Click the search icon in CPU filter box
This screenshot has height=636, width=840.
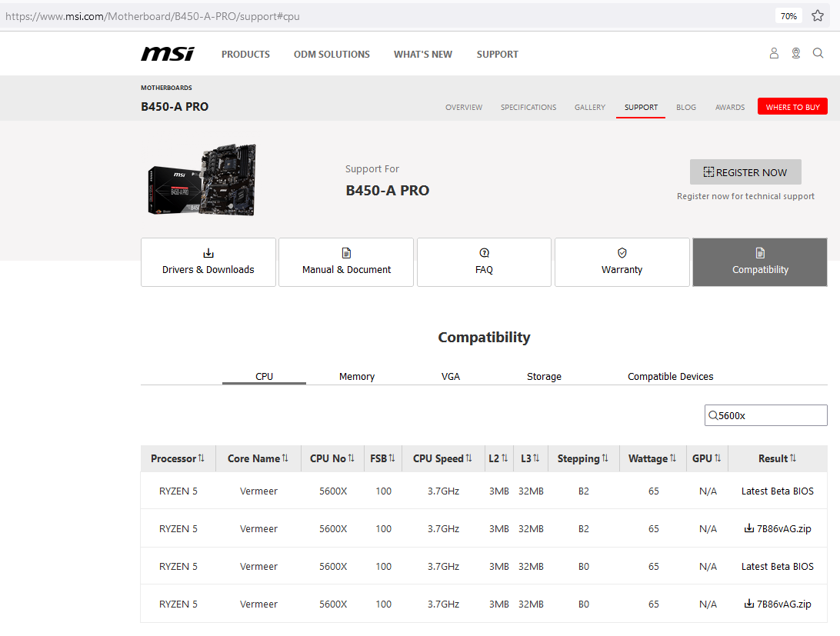[x=713, y=415]
